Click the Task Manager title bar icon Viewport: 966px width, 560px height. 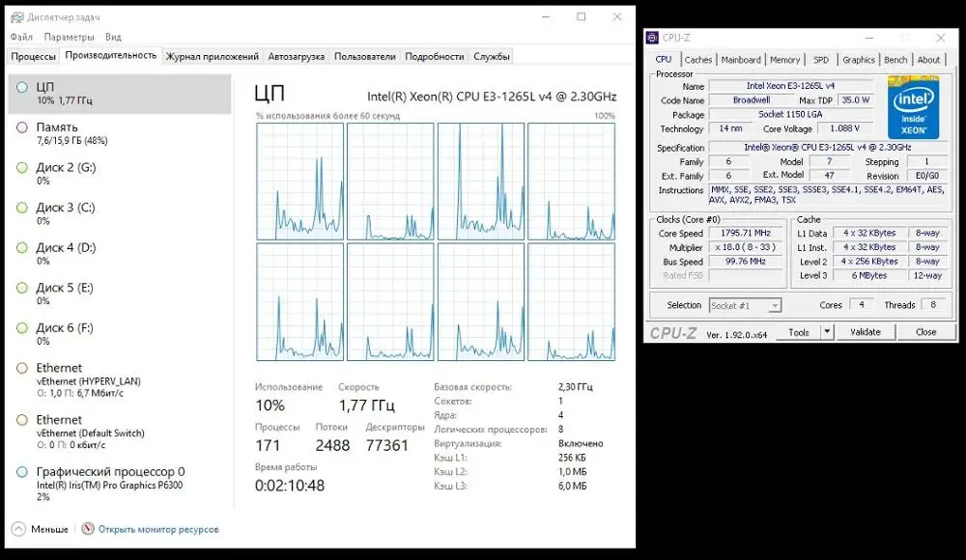point(17,17)
